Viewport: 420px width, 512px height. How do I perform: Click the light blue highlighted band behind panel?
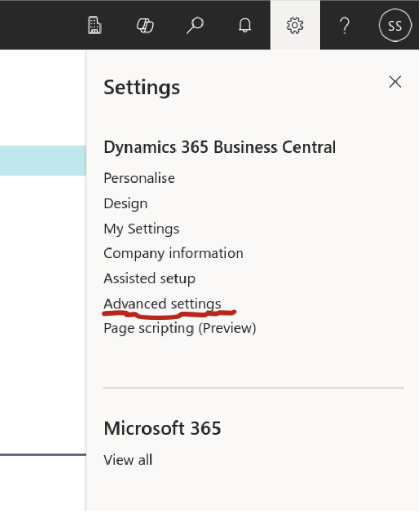43,161
